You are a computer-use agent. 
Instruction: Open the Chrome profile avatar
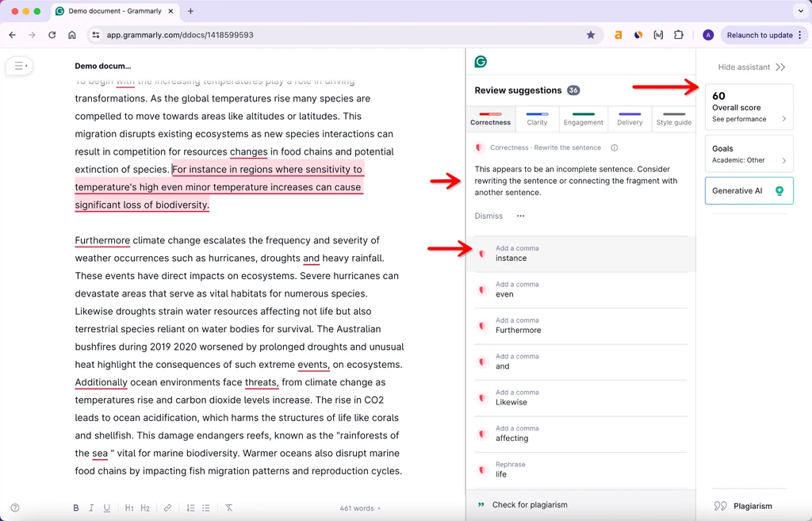pos(708,35)
